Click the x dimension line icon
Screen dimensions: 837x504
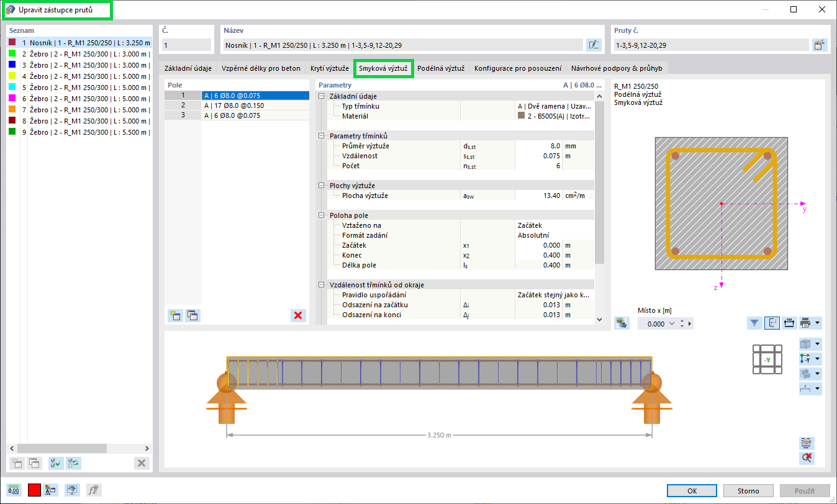point(806,389)
